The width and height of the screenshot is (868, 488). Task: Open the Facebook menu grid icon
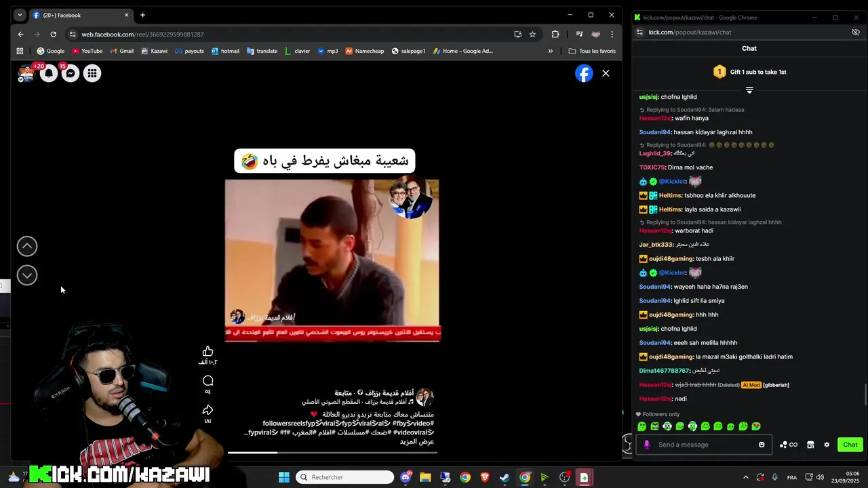(92, 73)
